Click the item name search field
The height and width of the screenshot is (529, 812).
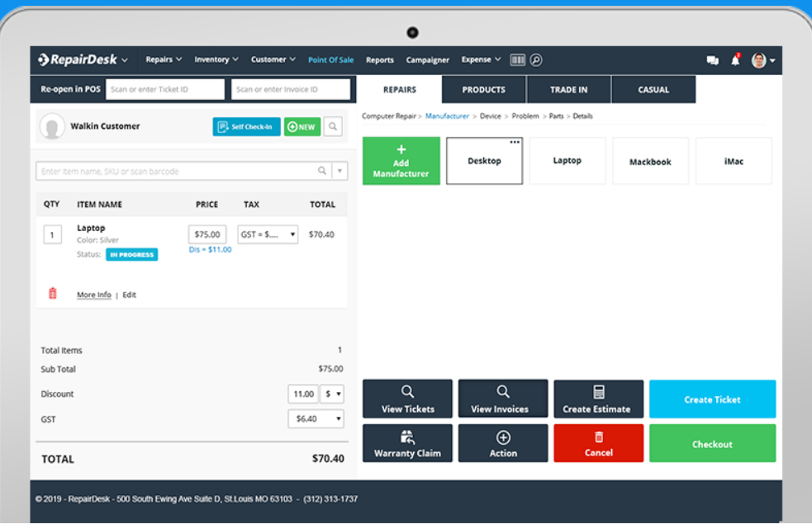click(x=165, y=172)
